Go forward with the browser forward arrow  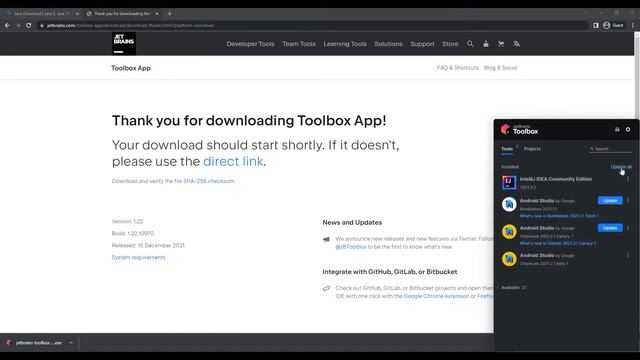[x=18, y=25]
